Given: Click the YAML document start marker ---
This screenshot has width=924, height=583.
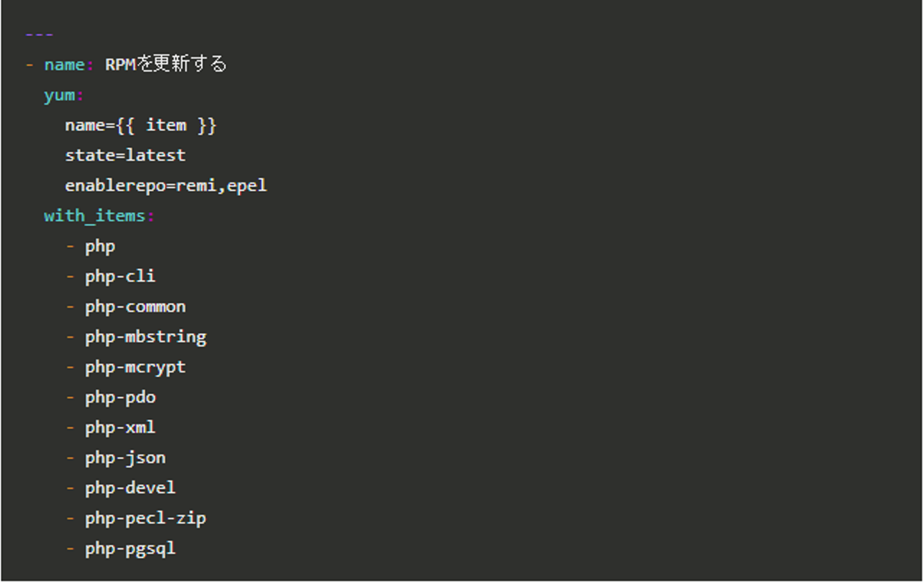Looking at the screenshot, I should 39,35.
